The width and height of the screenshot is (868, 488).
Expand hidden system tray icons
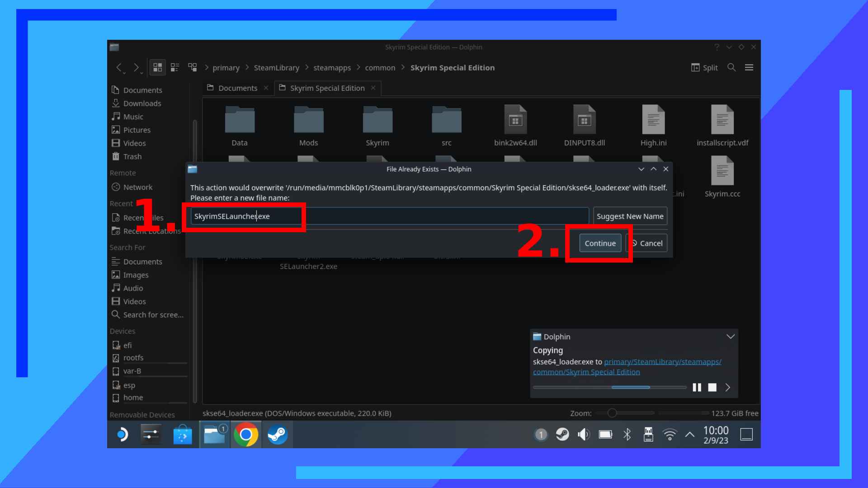pyautogui.click(x=689, y=435)
